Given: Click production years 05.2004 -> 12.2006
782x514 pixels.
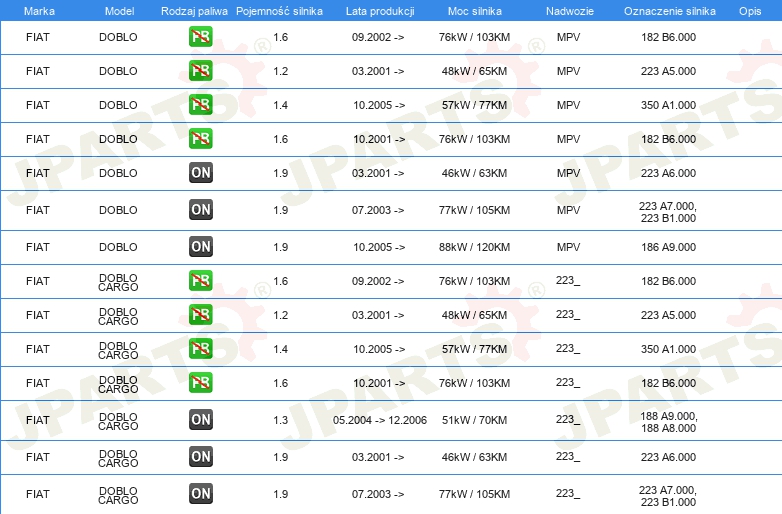Looking at the screenshot, I should 380,420.
